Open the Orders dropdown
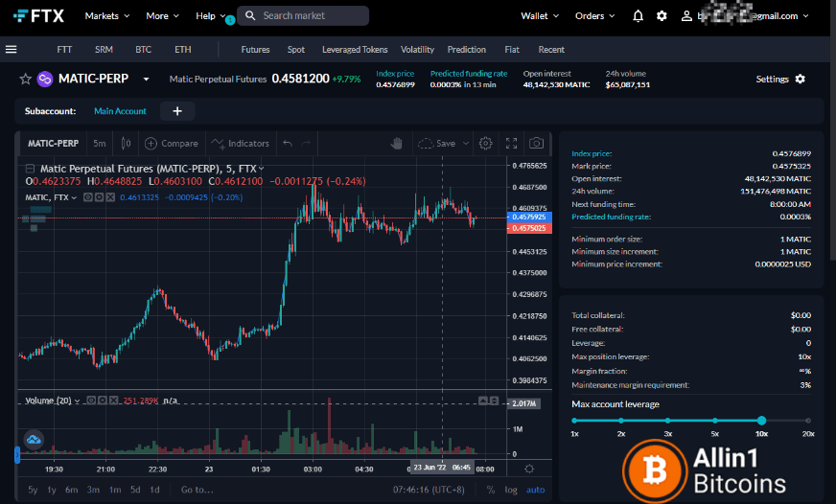The height and width of the screenshot is (504, 836). click(x=594, y=16)
